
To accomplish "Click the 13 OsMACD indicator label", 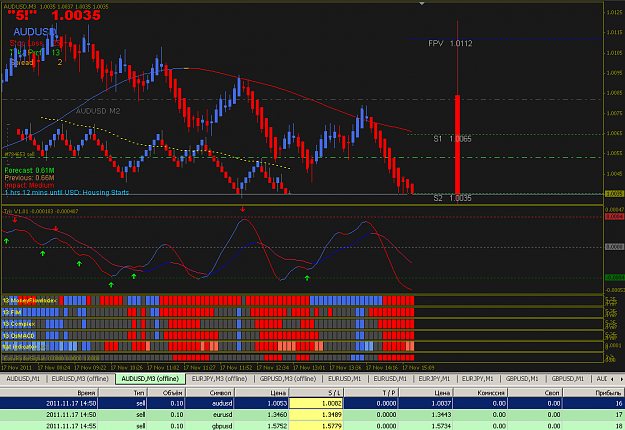I will click(x=19, y=336).
